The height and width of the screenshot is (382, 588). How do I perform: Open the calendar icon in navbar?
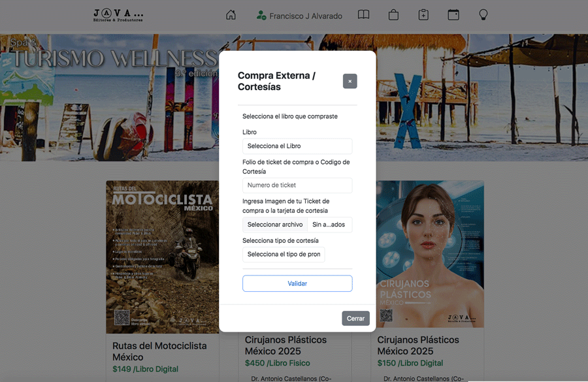pos(453,15)
